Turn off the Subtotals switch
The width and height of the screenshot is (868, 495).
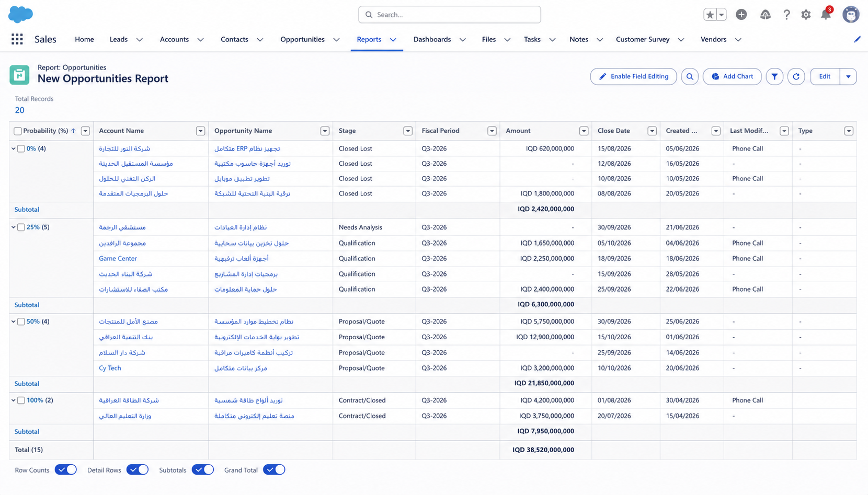tap(202, 469)
